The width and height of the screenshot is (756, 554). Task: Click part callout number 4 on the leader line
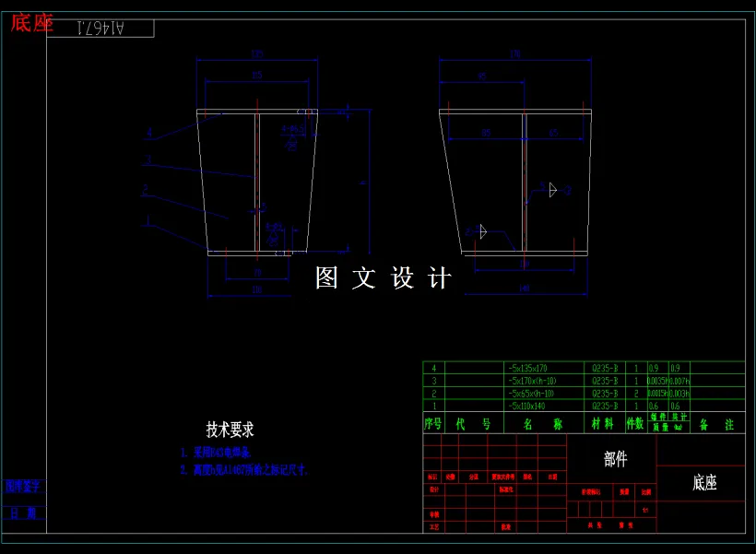(x=149, y=132)
